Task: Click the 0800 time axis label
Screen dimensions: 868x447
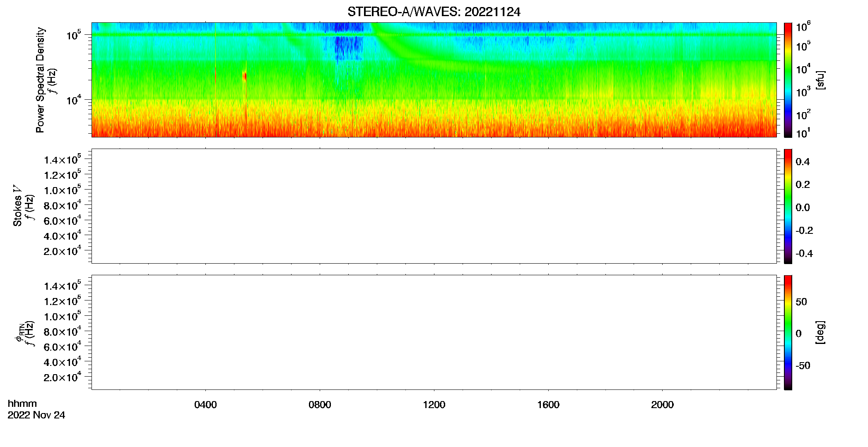Action: coord(320,405)
